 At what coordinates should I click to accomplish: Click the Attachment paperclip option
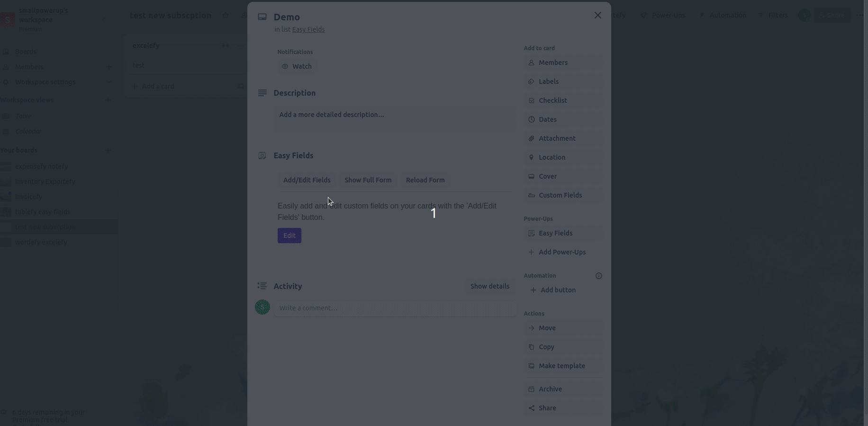coord(557,138)
